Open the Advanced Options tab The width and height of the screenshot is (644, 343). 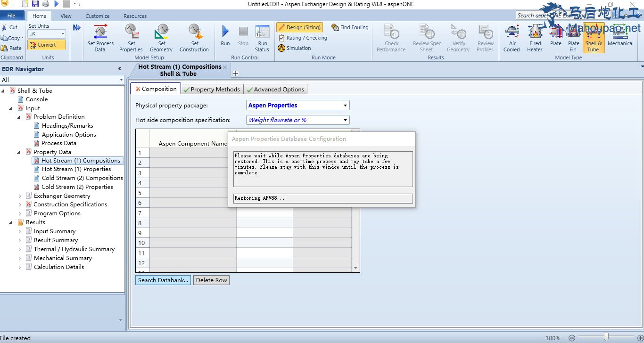click(x=275, y=89)
